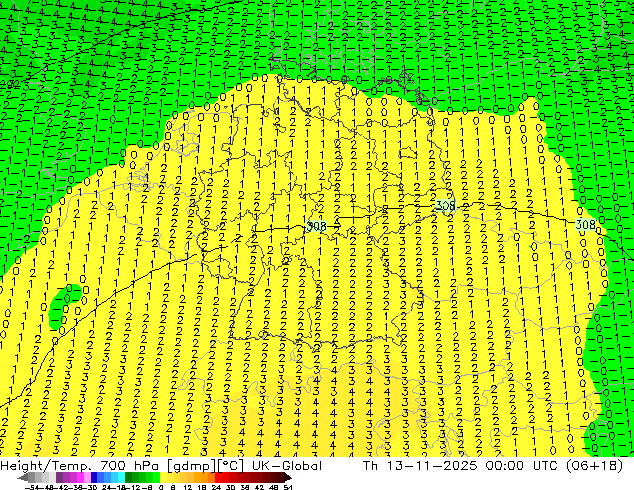Pick the magenta legend color near -36
634x490 pixels.
point(80,477)
